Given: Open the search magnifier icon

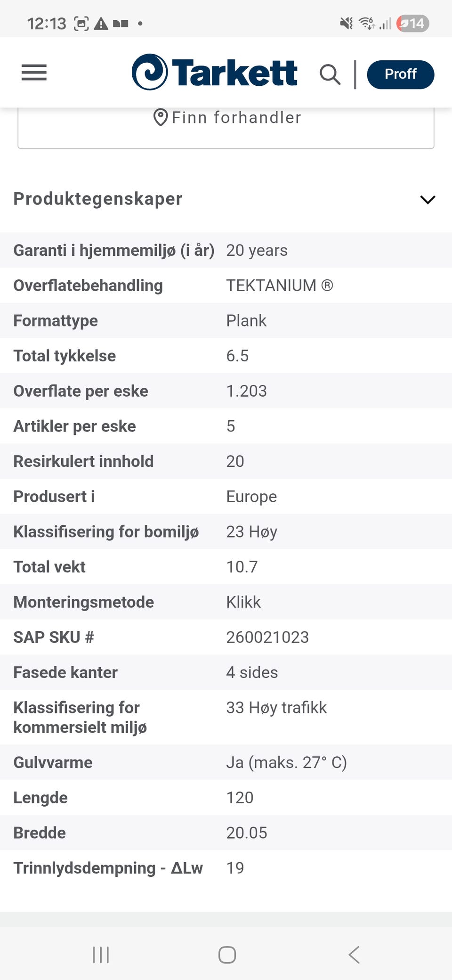Looking at the screenshot, I should pos(330,74).
